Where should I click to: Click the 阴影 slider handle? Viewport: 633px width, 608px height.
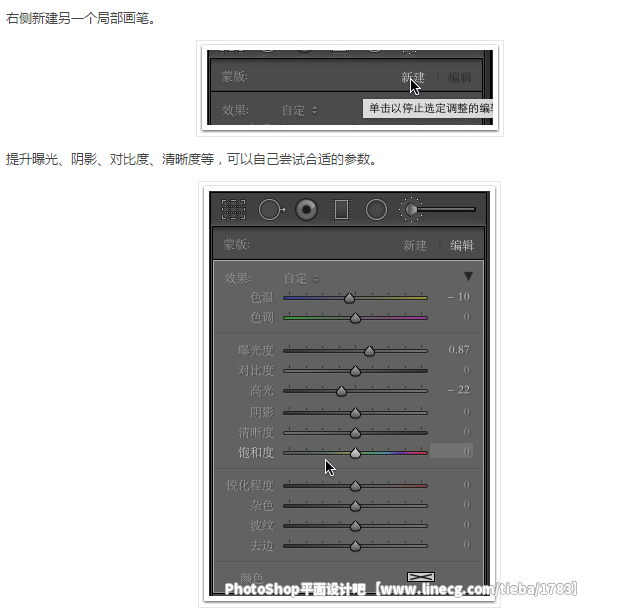tap(355, 413)
